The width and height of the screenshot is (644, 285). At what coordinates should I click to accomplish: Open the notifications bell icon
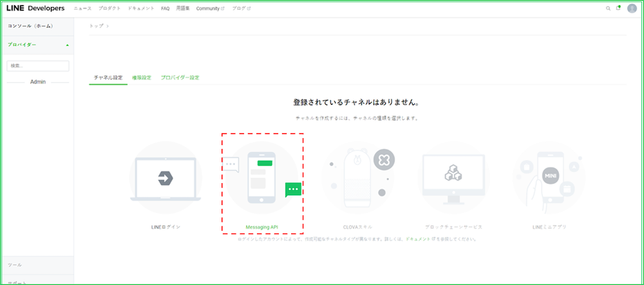tap(618, 8)
